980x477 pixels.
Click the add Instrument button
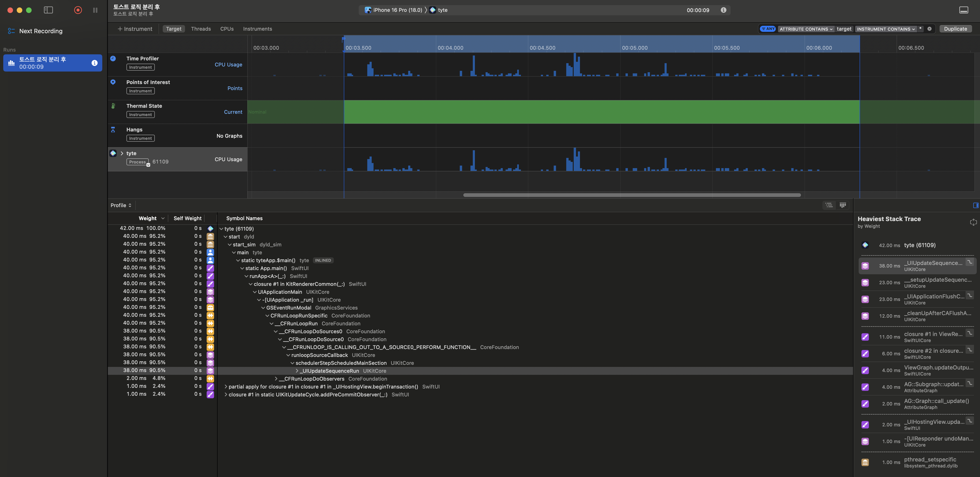click(x=135, y=29)
